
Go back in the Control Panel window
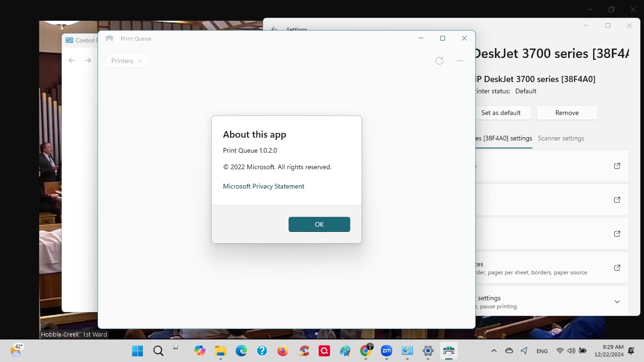[72, 60]
